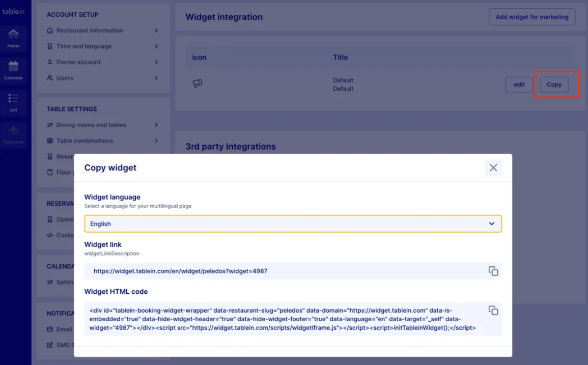Open the List sidebar icon
Image resolution: width=588 pixels, height=365 pixels.
coord(13,103)
